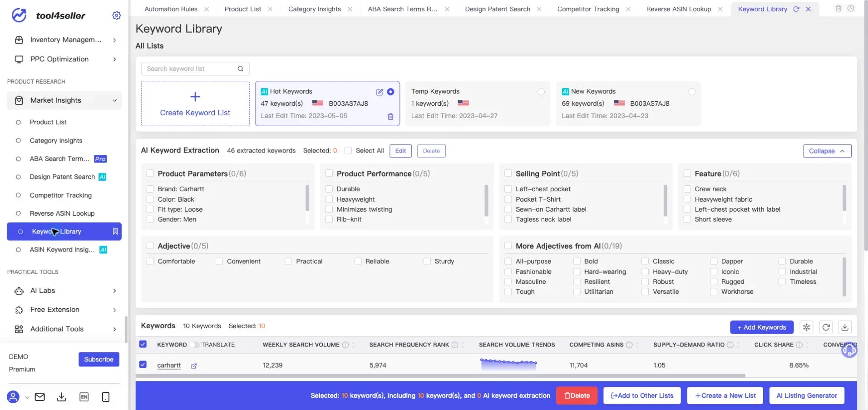Select Temp Keywords list radio button

[541, 92]
